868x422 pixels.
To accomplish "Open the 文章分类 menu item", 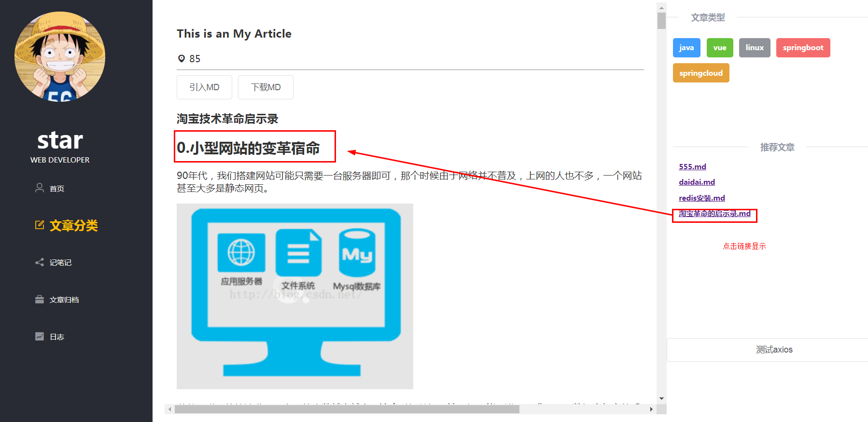I will pos(74,225).
